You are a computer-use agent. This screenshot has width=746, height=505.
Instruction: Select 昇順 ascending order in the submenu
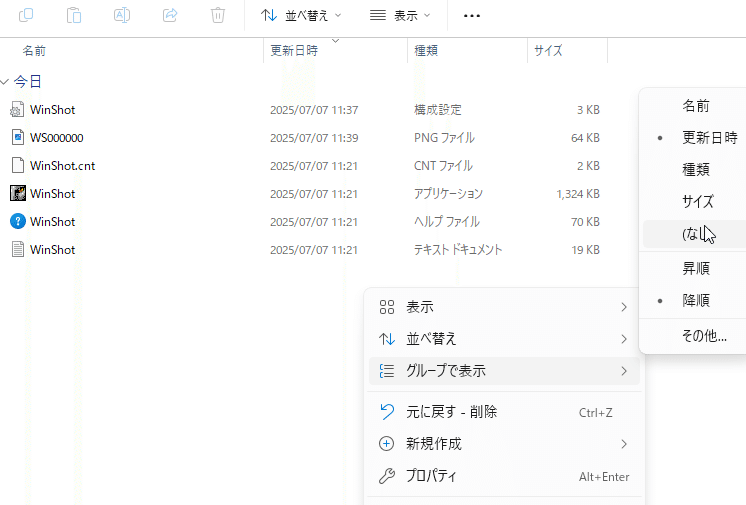point(695,268)
